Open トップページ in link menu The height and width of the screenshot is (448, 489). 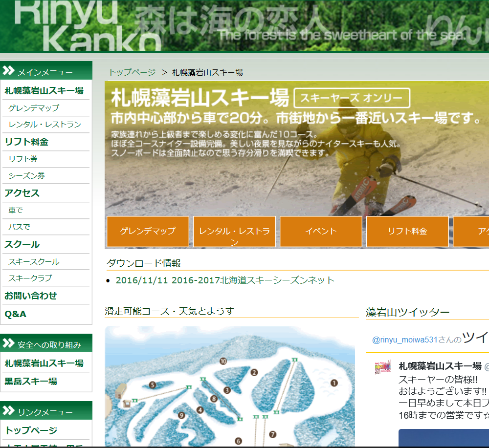pyautogui.click(x=31, y=430)
